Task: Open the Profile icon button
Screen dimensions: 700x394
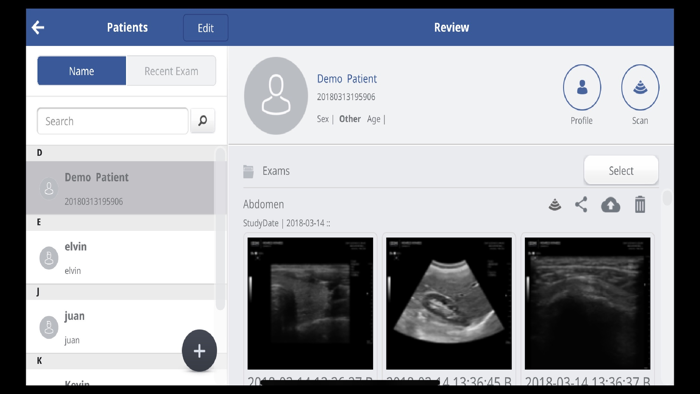Action: coord(582,87)
